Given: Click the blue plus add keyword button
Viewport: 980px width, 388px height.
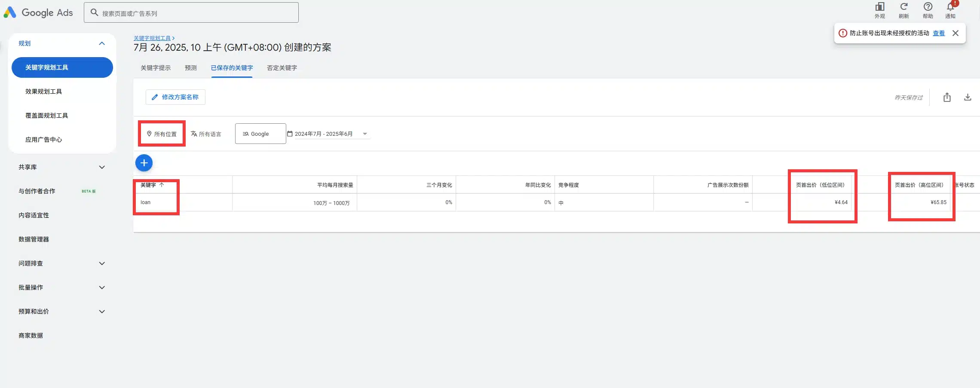Looking at the screenshot, I should [x=144, y=163].
